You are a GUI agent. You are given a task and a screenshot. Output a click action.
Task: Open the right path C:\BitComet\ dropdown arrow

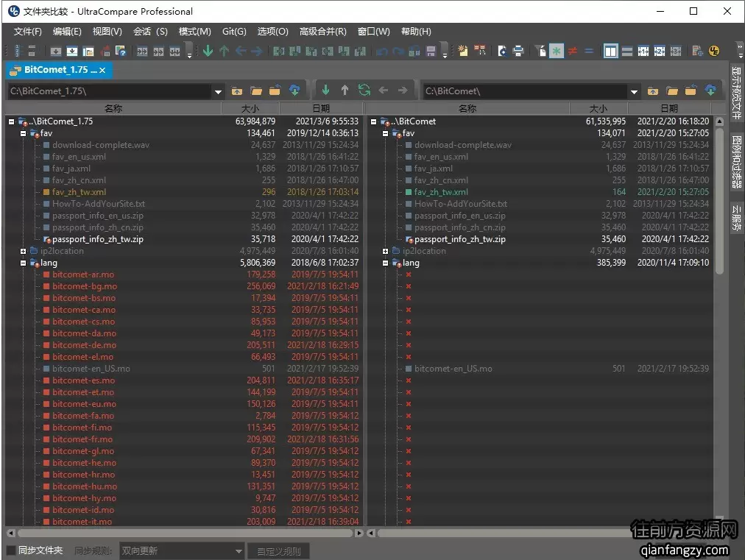(x=634, y=92)
